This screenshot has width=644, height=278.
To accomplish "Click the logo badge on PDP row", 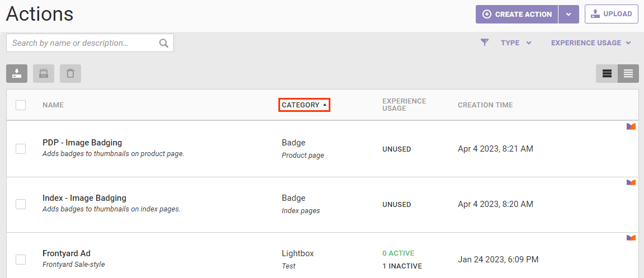I will tap(631, 126).
